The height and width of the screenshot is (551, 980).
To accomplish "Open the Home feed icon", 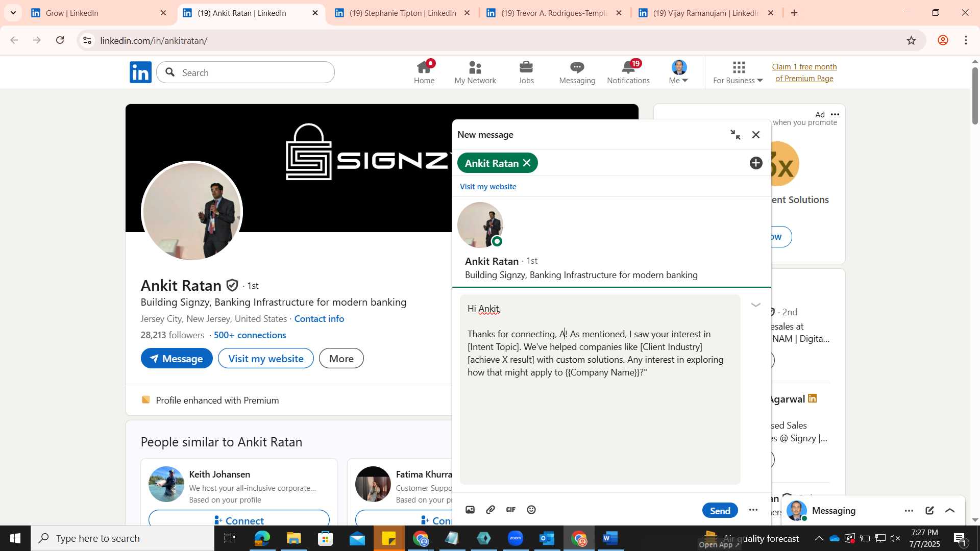I will tap(424, 72).
